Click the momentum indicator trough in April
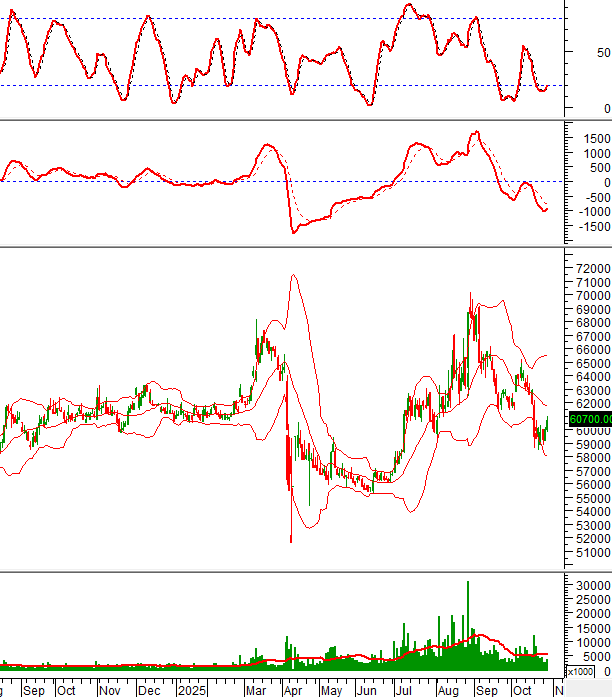 tap(293, 232)
